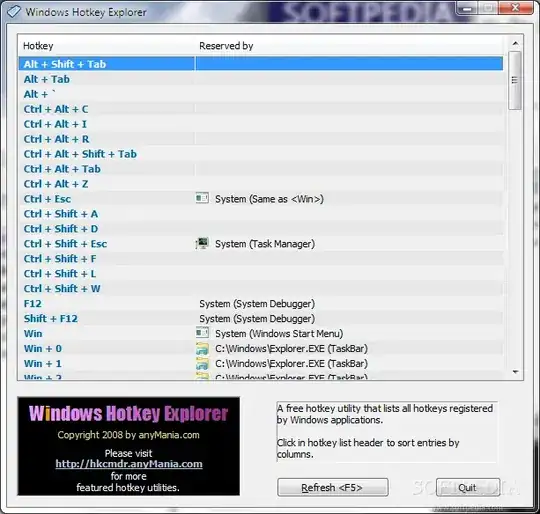Select the Ctrl + Alt + Z row

click(x=261, y=184)
